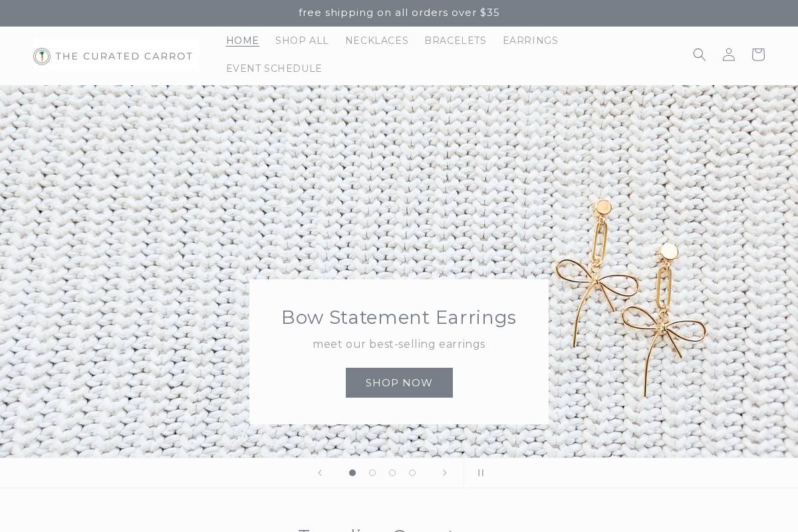This screenshot has height=532, width=798.
Task: Pause the slideshow autoplay
Action: pyautogui.click(x=481, y=473)
